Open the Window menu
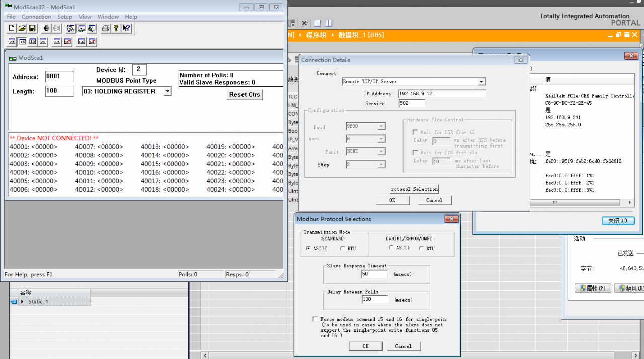 pyautogui.click(x=108, y=17)
